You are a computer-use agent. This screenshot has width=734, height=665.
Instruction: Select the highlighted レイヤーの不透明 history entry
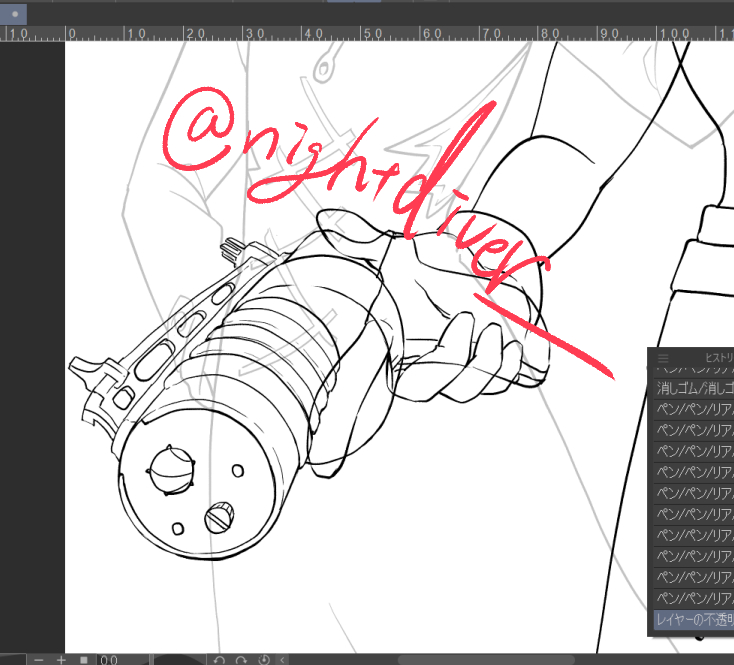tap(694, 620)
